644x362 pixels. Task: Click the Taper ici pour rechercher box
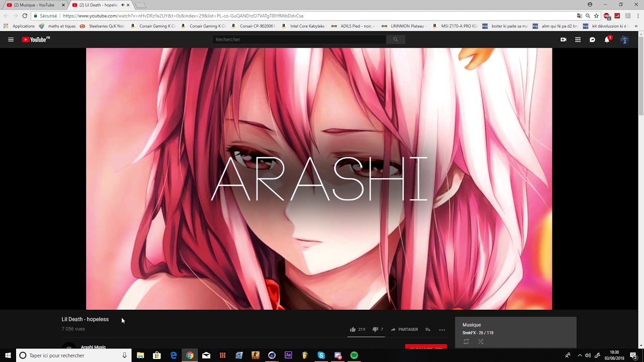(x=73, y=355)
